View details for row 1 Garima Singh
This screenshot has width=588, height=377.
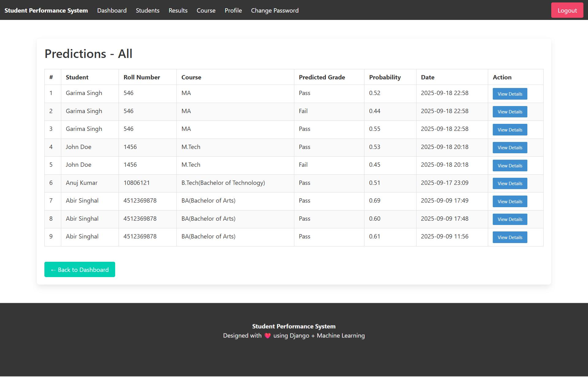click(x=510, y=94)
